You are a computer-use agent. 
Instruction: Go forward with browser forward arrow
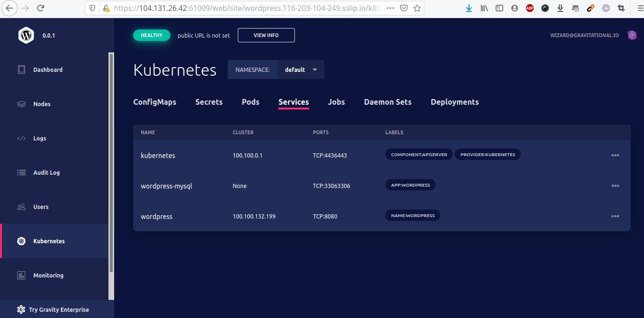coord(26,8)
